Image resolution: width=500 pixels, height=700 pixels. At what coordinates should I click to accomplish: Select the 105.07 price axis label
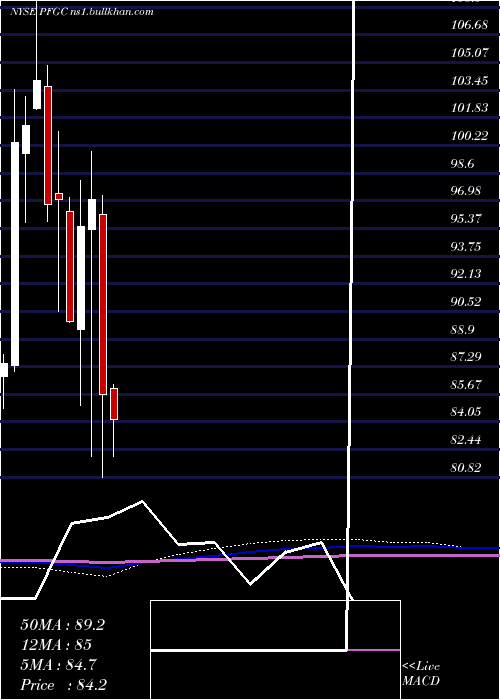click(469, 53)
